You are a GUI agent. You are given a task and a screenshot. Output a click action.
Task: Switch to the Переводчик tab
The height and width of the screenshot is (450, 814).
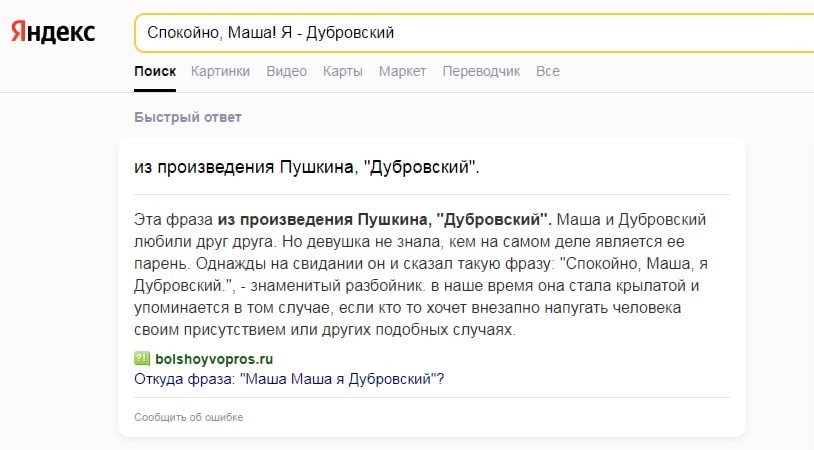click(x=481, y=71)
